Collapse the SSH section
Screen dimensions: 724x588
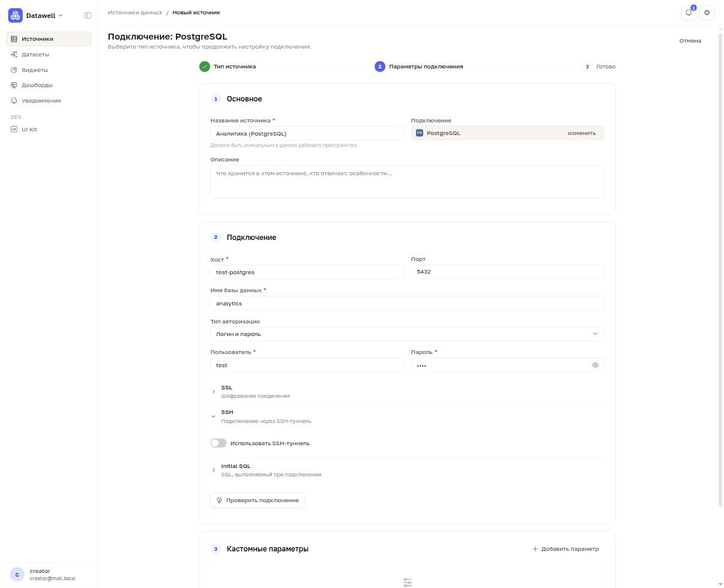(x=407, y=416)
